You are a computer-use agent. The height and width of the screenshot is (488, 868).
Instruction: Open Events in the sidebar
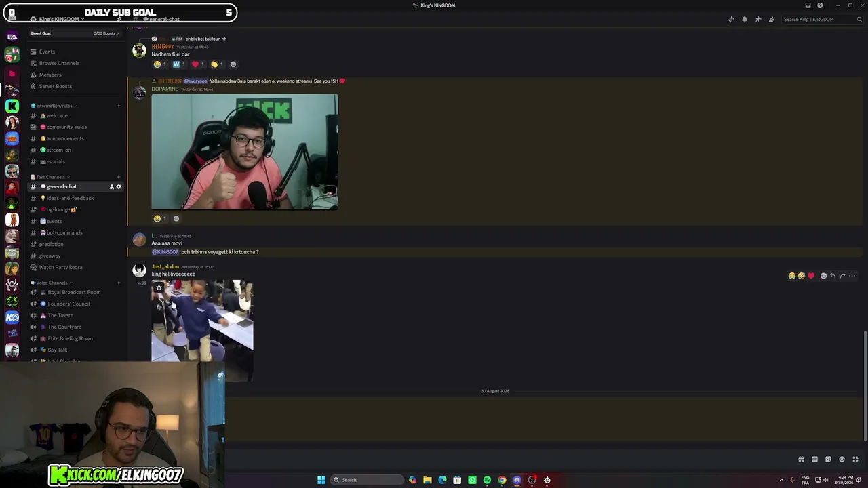pyautogui.click(x=75, y=52)
